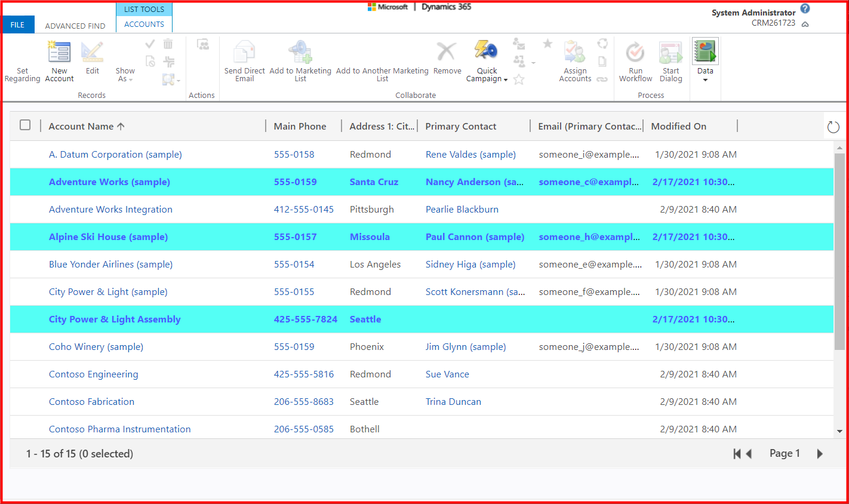Sort by the Modified On column header
This screenshot has height=504, width=849.
point(678,126)
